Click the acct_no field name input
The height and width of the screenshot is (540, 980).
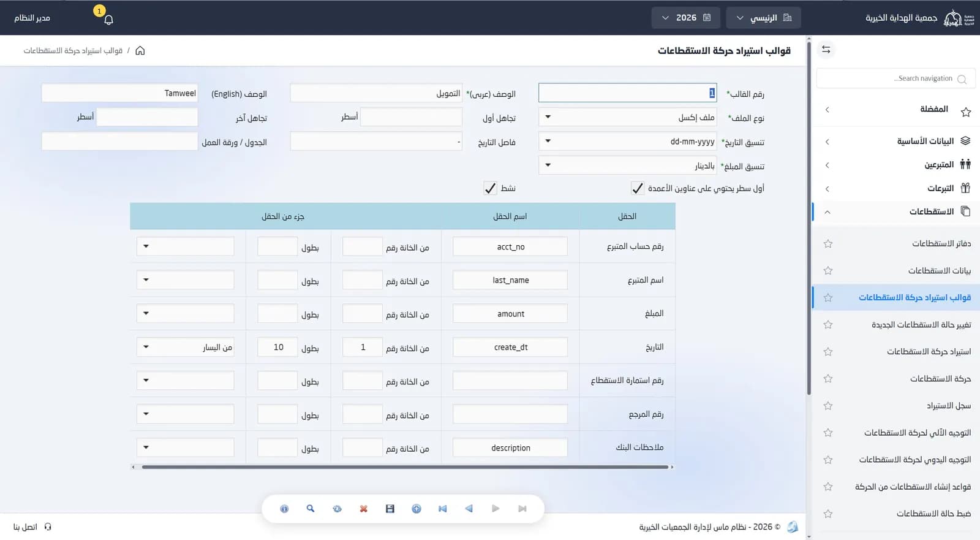[510, 246]
